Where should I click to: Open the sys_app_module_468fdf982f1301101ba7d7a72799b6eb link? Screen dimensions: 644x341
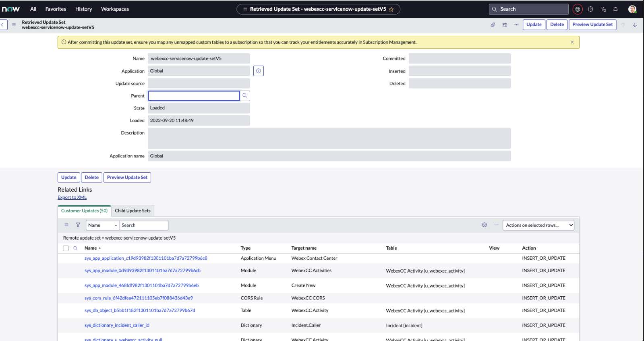tap(141, 285)
